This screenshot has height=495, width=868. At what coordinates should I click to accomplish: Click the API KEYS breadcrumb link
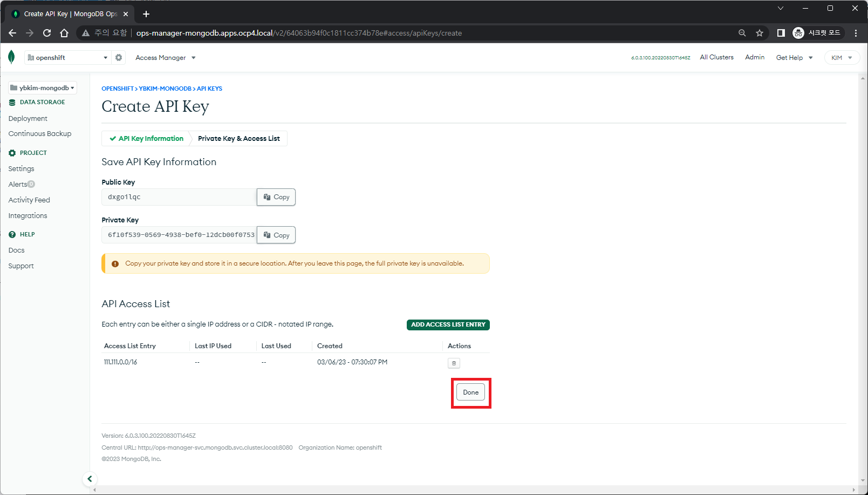click(x=209, y=89)
